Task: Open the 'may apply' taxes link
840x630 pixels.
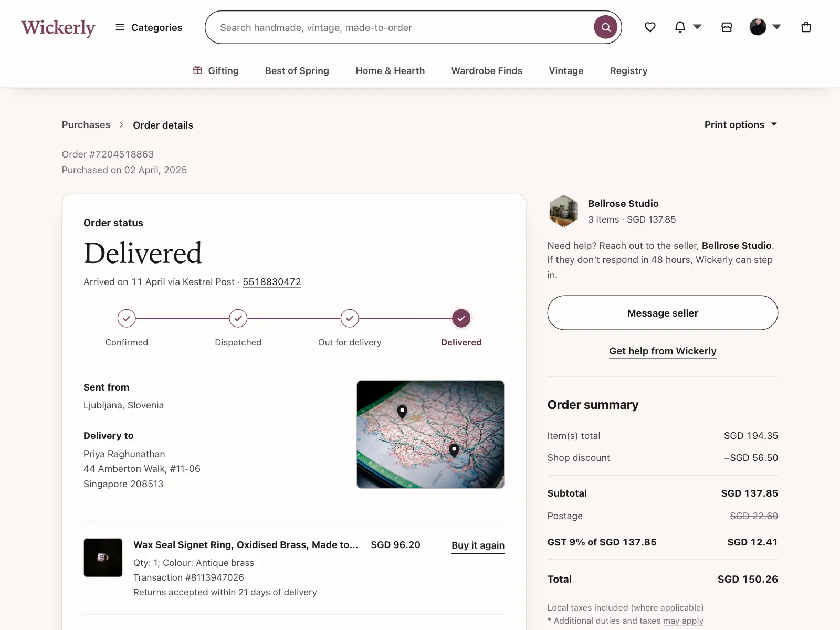Action: 683,621
